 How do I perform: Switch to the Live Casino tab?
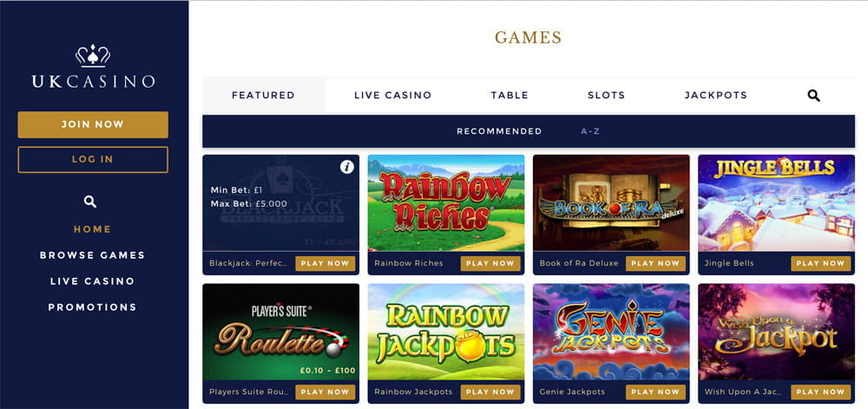[392, 96]
